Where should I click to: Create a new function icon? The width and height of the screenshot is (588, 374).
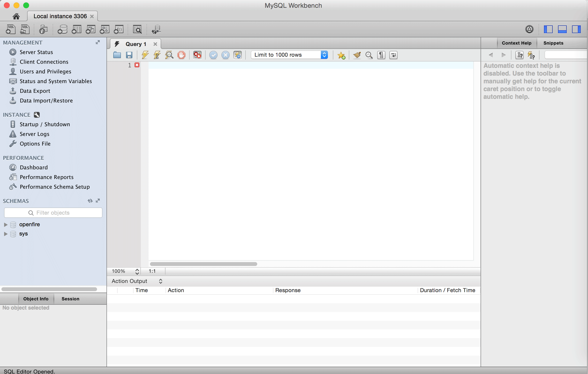[x=119, y=29]
